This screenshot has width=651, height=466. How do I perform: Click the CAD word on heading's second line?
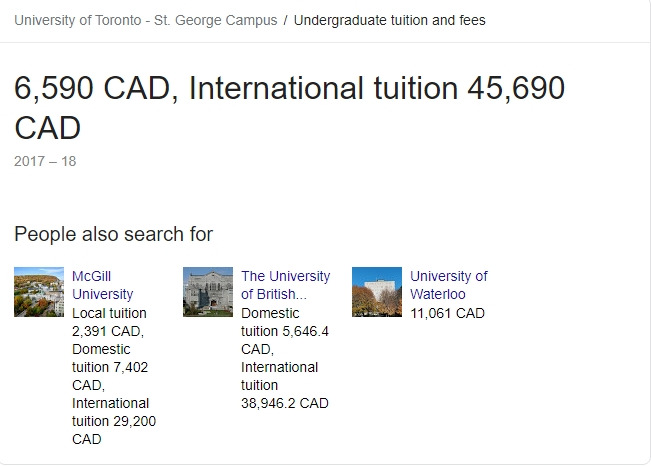point(48,128)
